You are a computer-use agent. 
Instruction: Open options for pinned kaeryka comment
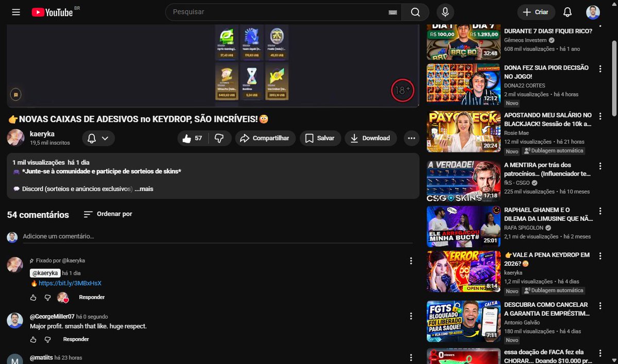411,261
